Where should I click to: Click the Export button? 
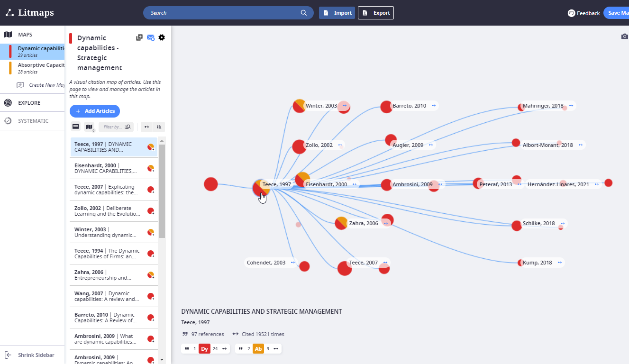(x=376, y=13)
